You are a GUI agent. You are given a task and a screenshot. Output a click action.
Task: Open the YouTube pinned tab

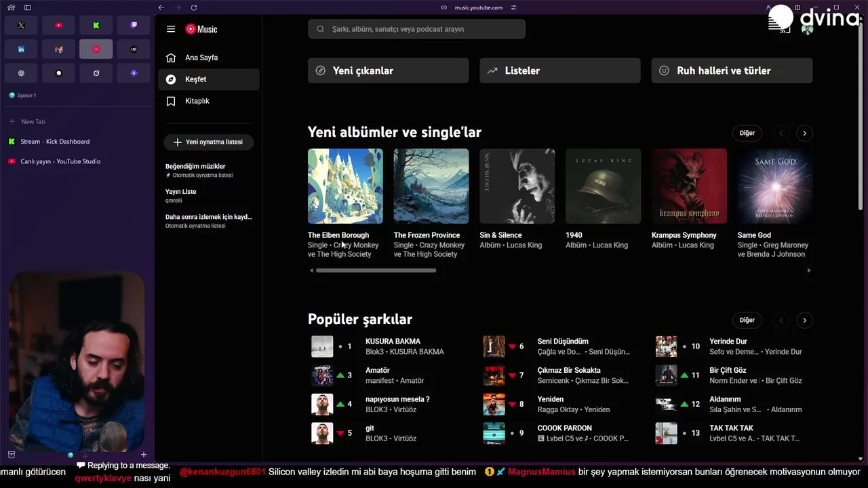click(58, 25)
